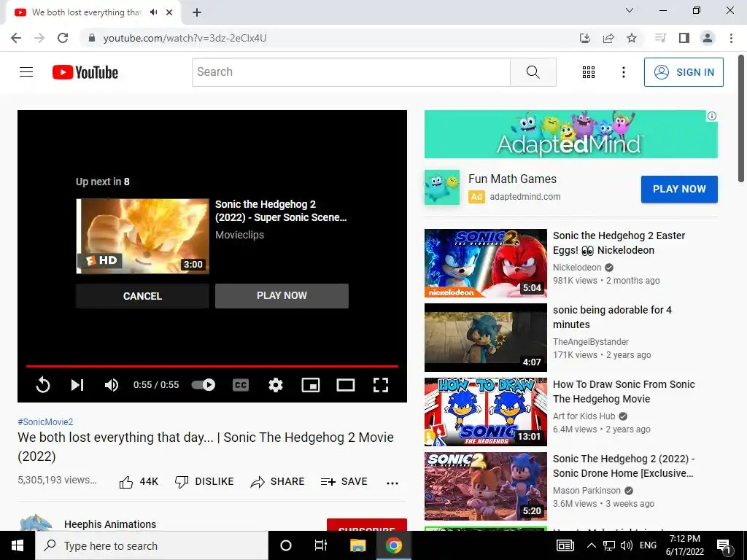SAVE the video to playlist
747x560 pixels.
[x=344, y=482]
